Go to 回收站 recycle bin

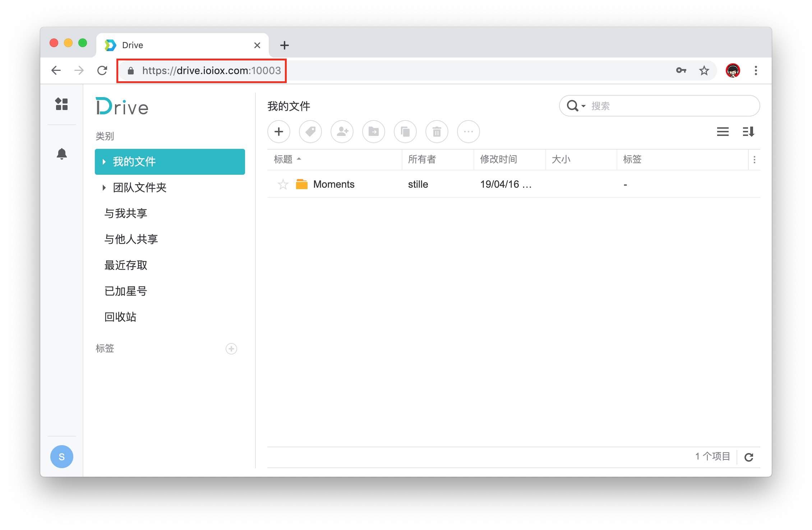pyautogui.click(x=120, y=317)
